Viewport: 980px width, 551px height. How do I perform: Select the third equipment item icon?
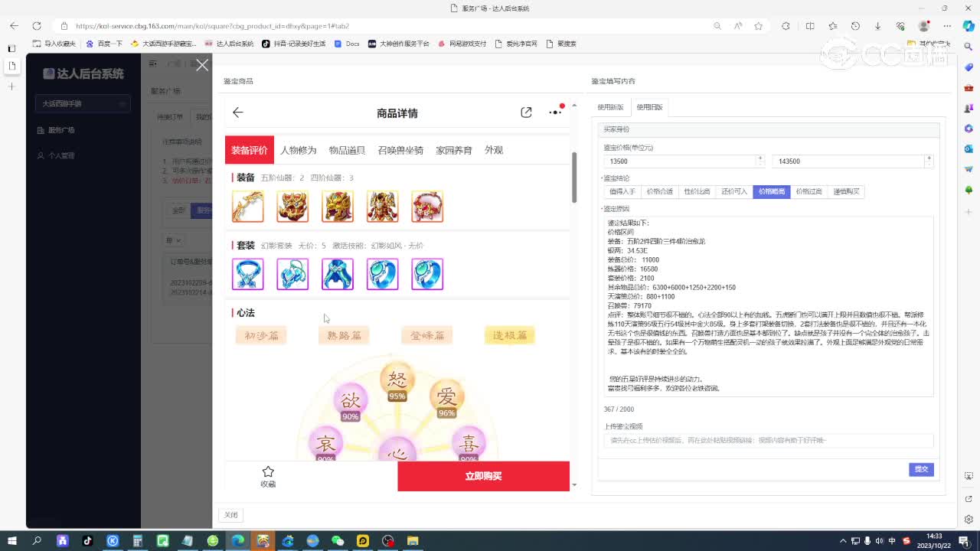pos(338,207)
